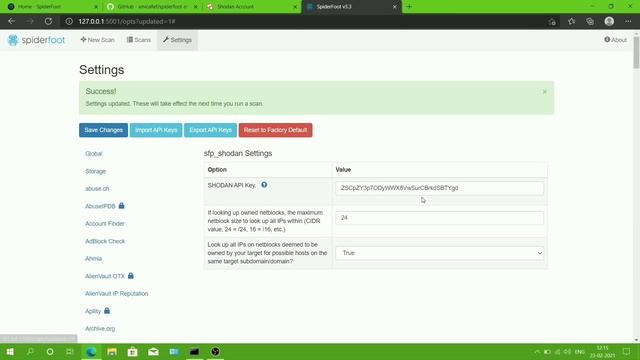This screenshot has width=640, height=360.
Task: Show hidden system tray icons chevron
Action: (x=537, y=351)
